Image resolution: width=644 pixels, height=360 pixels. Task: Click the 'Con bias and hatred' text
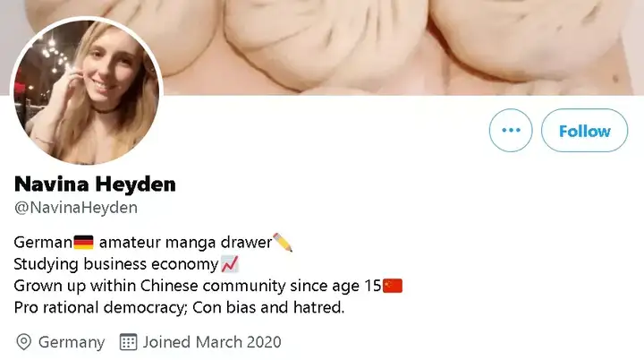268,307
